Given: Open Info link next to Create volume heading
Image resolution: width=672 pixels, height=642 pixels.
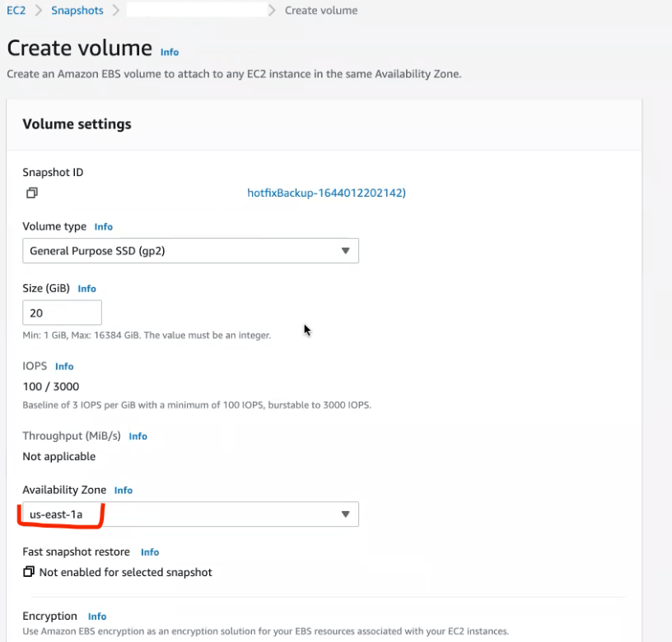Looking at the screenshot, I should click(170, 52).
